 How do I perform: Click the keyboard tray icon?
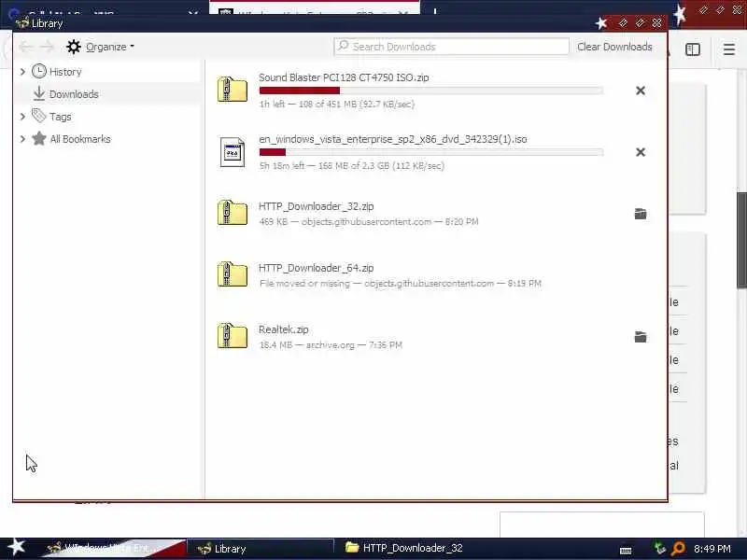tap(626, 550)
